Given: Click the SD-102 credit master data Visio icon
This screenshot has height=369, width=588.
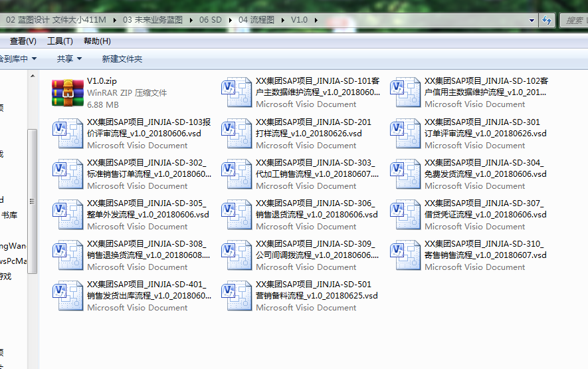Looking at the screenshot, I should (x=406, y=92).
